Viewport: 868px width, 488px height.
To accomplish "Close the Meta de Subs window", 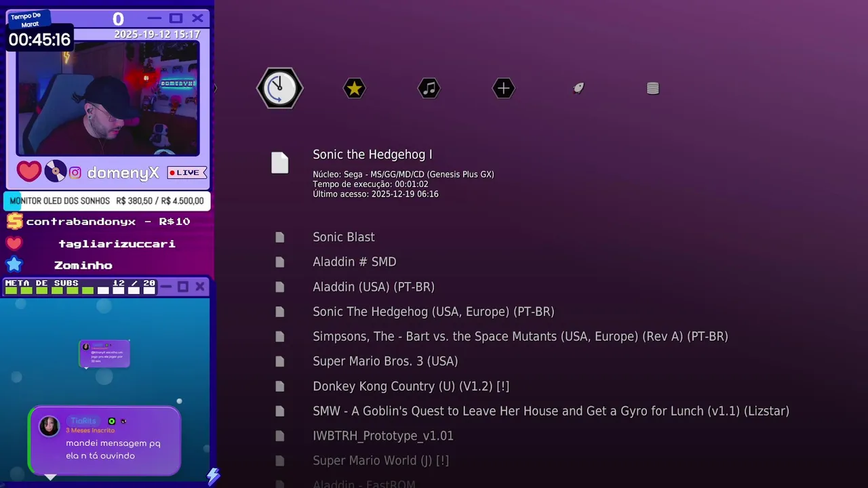I will click(x=200, y=287).
